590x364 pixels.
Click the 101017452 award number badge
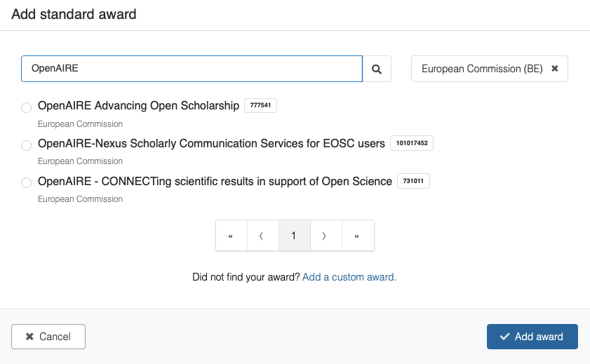coord(412,144)
